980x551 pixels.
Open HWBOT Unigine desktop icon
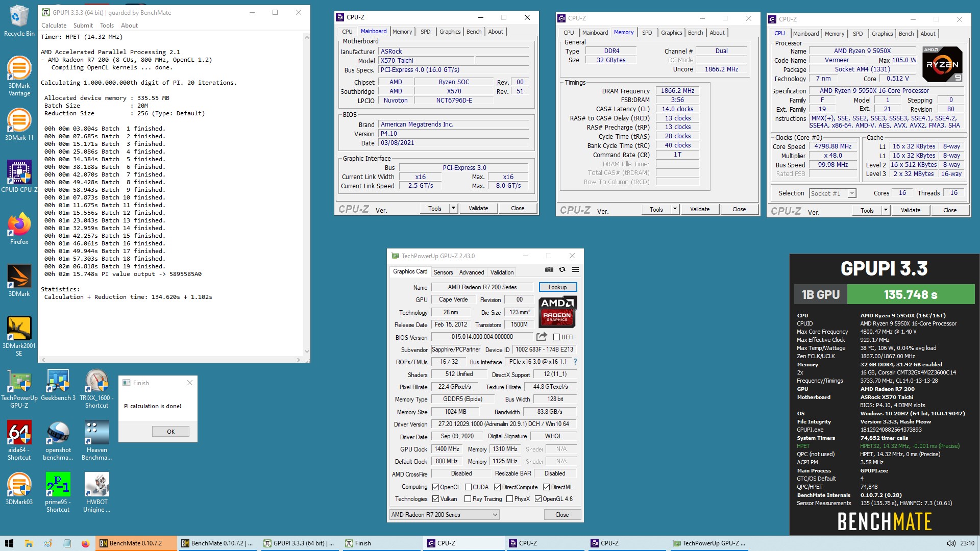[96, 493]
